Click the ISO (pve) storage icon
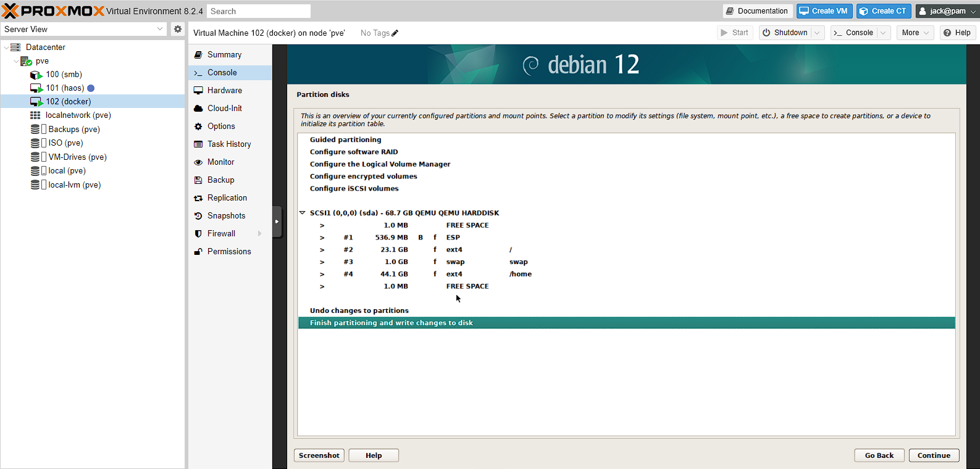The image size is (980, 469). 35,143
